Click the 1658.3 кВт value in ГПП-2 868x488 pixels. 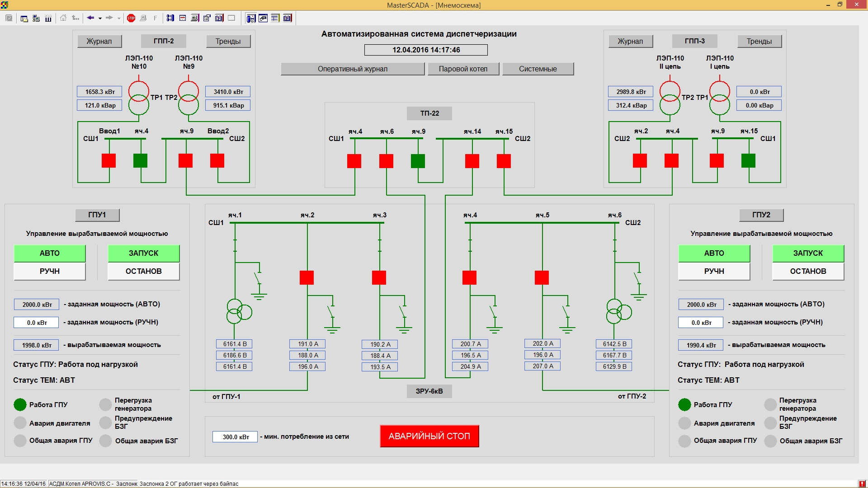click(100, 92)
